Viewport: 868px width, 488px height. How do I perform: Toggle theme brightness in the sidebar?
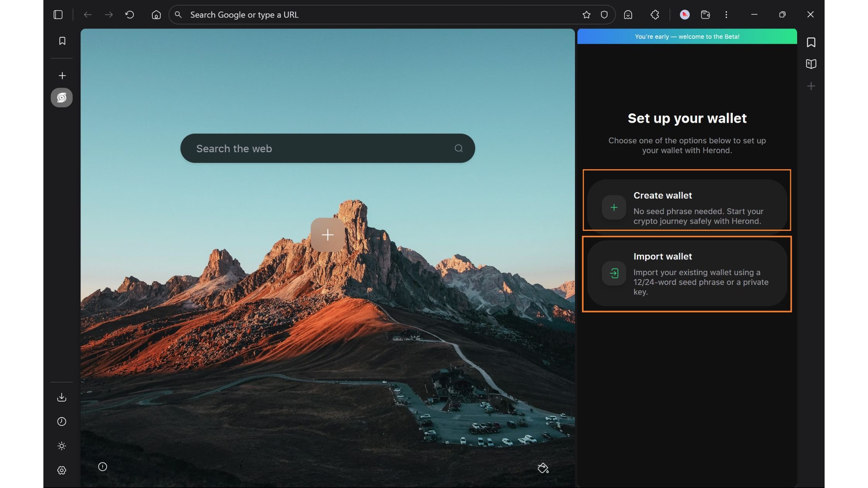tap(62, 446)
